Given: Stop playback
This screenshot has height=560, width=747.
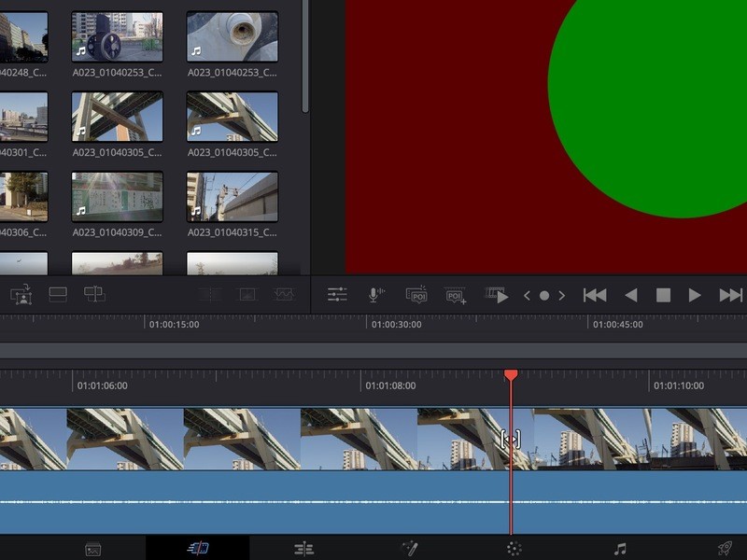Looking at the screenshot, I should pos(663,295).
